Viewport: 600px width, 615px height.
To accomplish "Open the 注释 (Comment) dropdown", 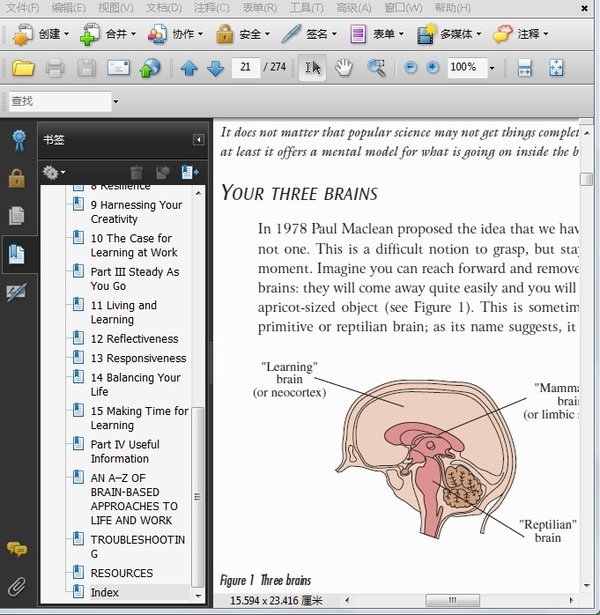I will 521,35.
